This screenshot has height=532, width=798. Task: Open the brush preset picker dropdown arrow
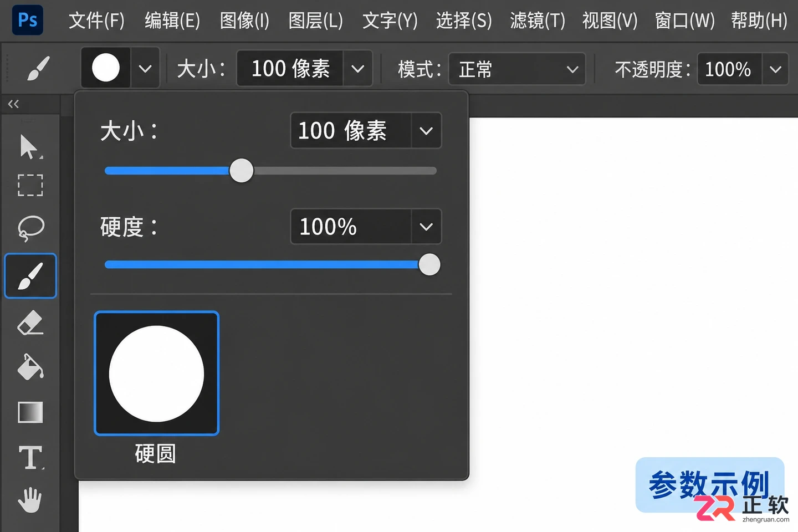click(x=145, y=69)
